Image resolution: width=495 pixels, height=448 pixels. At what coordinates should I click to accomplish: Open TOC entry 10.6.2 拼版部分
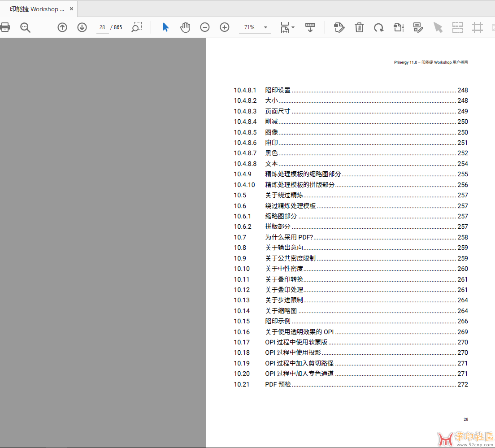pyautogui.click(x=351, y=226)
